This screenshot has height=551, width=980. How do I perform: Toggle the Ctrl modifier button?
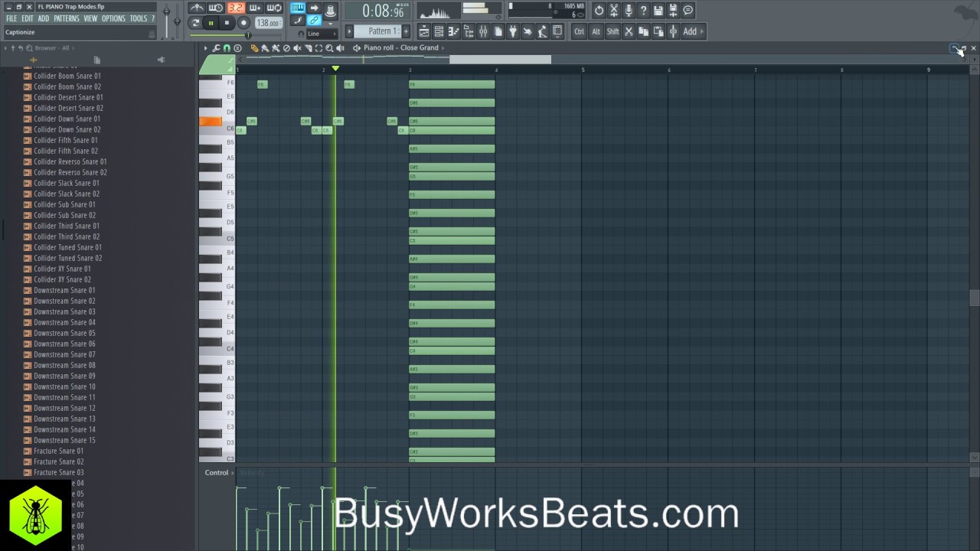[580, 31]
